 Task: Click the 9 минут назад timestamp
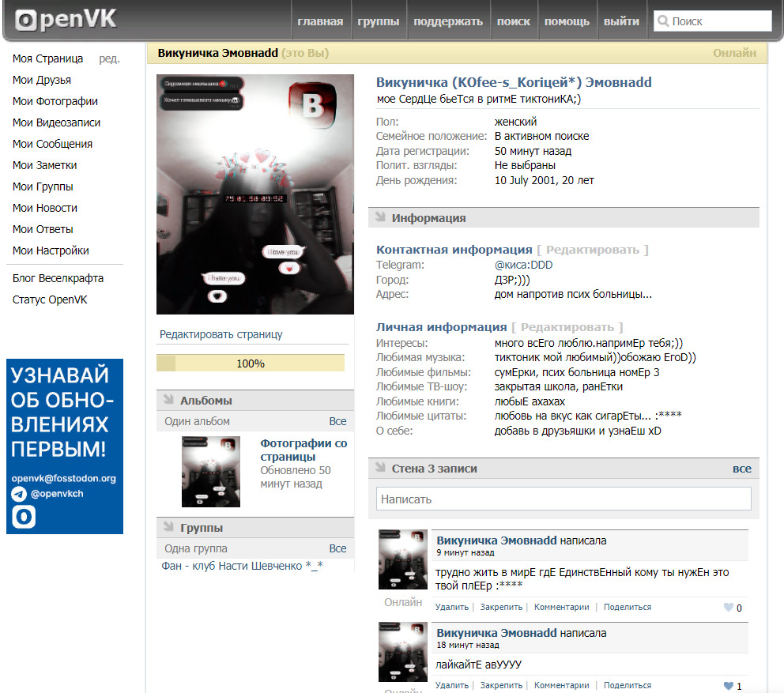pyautogui.click(x=465, y=553)
